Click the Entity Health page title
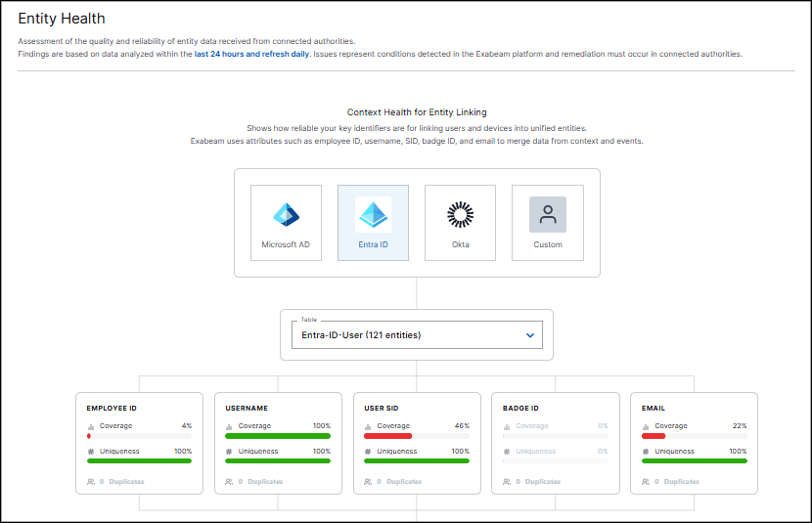 point(62,19)
